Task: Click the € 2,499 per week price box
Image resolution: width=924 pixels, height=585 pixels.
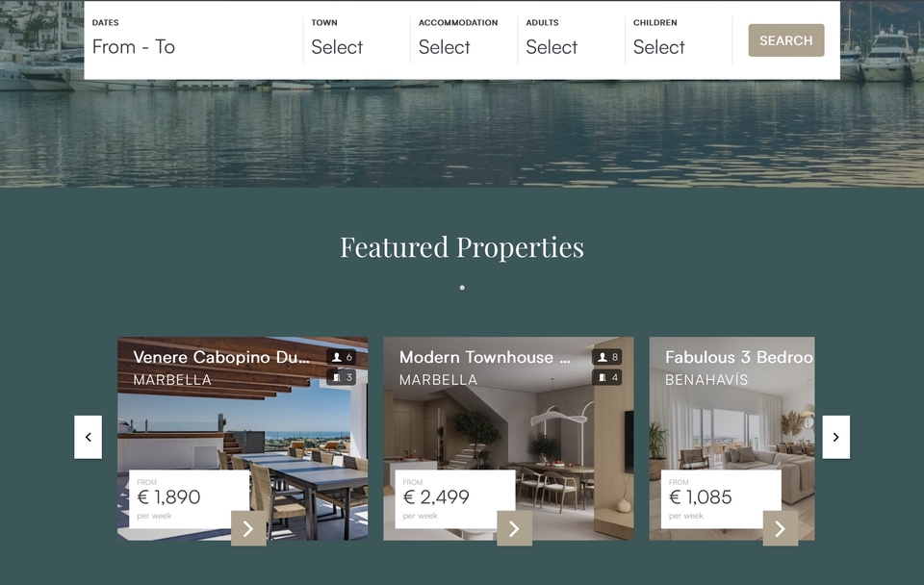Action: [x=455, y=499]
